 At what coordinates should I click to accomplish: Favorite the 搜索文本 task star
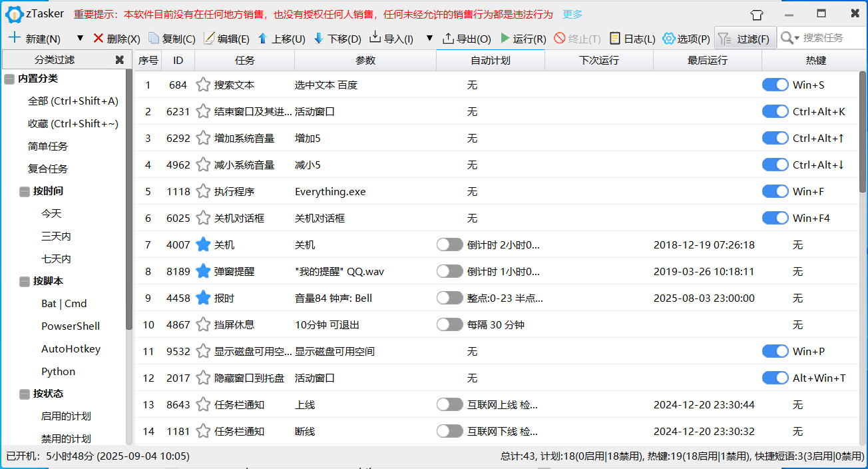[x=203, y=85]
